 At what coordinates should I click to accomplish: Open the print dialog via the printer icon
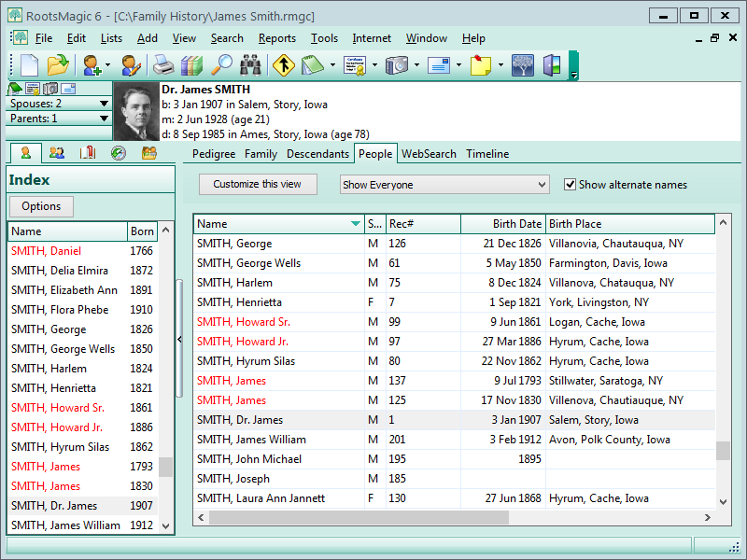coord(162,65)
